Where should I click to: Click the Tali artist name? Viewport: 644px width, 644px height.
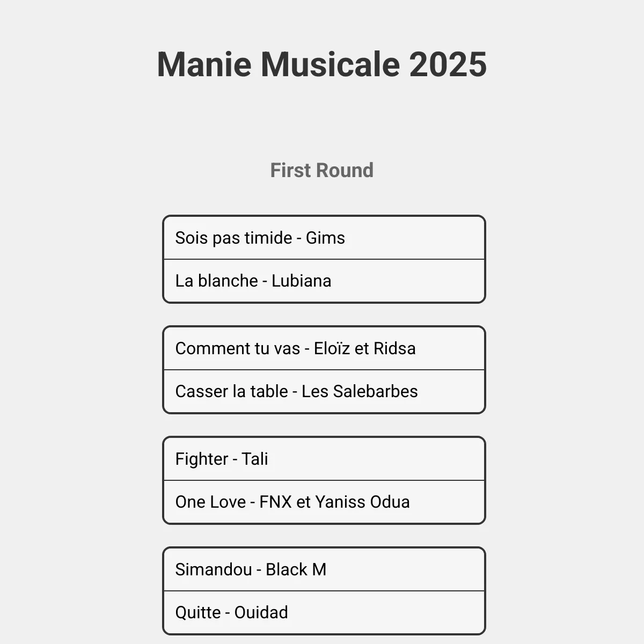(255, 459)
